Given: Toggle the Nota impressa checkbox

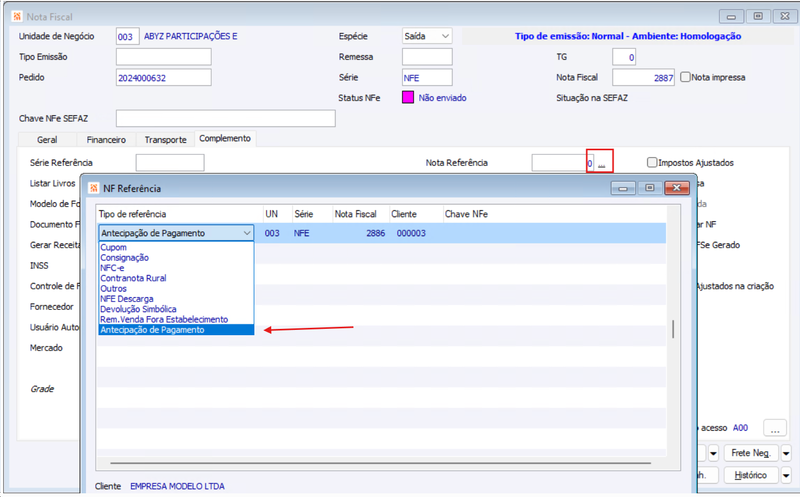Looking at the screenshot, I should 685,77.
